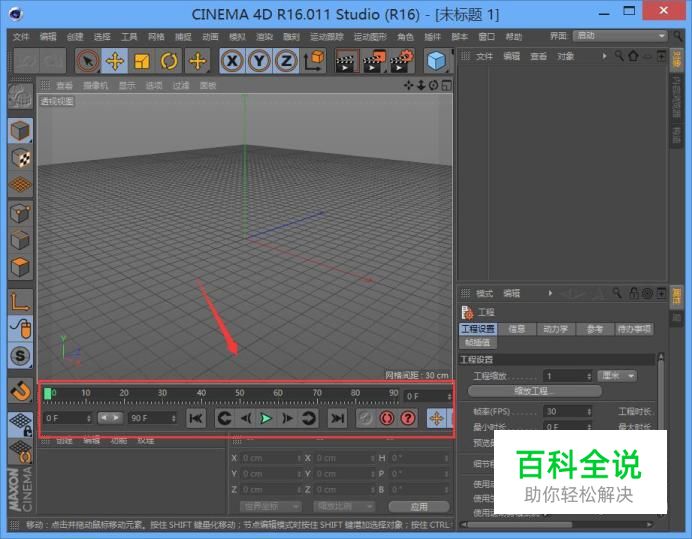Click the 应用 apply button
The width and height of the screenshot is (692, 539).
419,506
